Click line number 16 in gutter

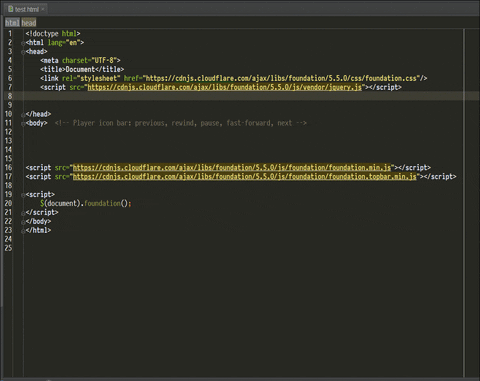(x=8, y=167)
